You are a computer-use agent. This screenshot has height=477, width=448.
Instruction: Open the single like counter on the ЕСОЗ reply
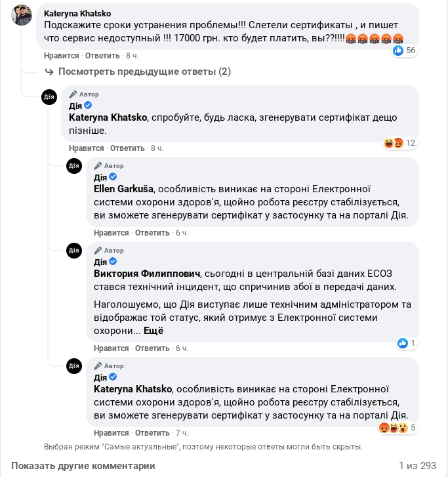(x=406, y=343)
